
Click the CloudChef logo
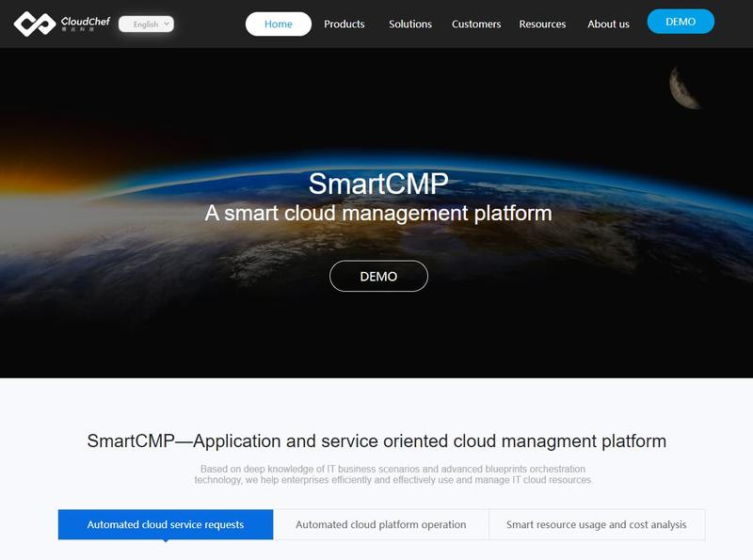pyautogui.click(x=62, y=24)
